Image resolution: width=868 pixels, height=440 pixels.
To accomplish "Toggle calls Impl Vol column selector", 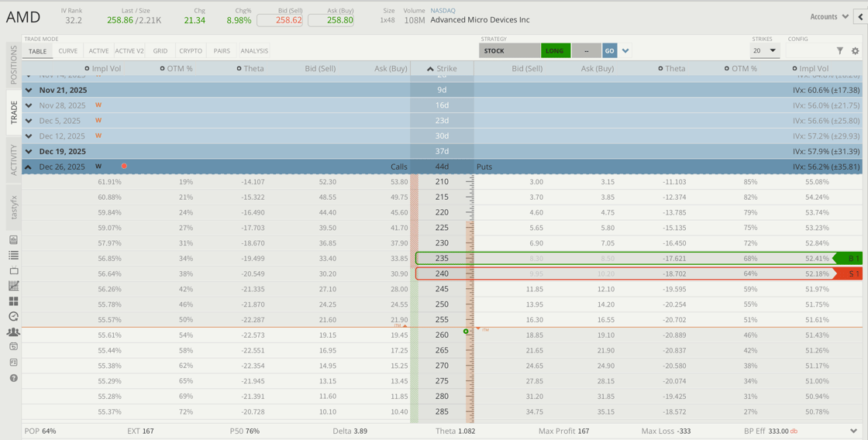I will point(87,69).
